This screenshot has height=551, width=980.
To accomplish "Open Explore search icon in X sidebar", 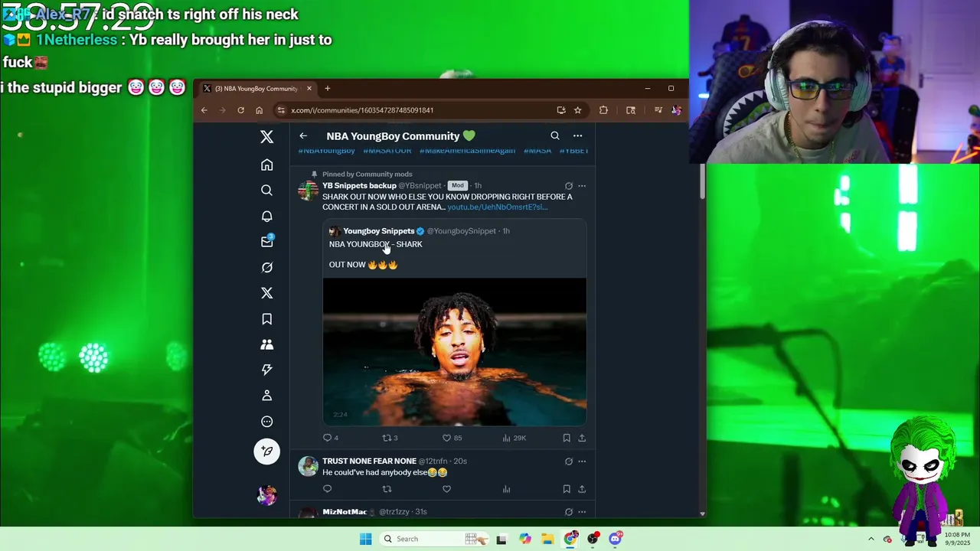I will [x=266, y=190].
